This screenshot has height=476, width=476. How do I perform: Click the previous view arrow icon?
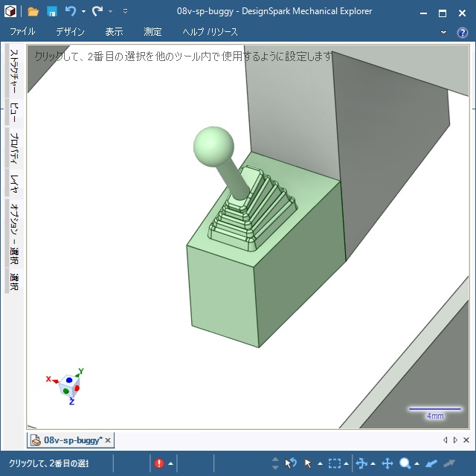coord(431,463)
